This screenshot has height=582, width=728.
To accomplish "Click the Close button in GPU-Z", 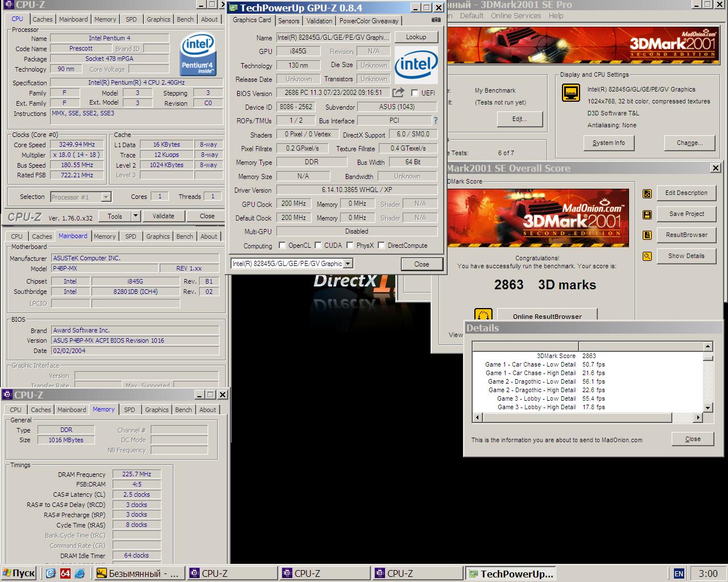I will click(x=421, y=264).
